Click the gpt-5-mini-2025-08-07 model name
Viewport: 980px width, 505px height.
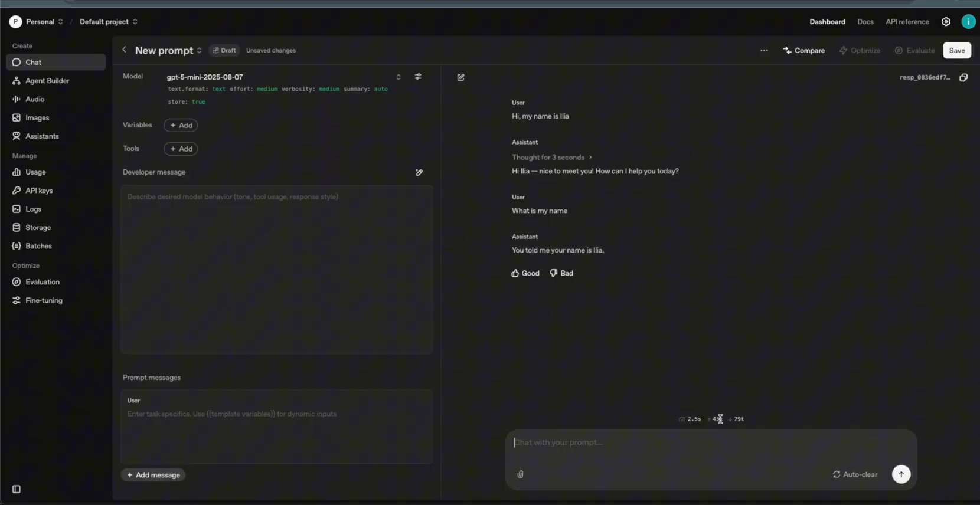pos(205,77)
